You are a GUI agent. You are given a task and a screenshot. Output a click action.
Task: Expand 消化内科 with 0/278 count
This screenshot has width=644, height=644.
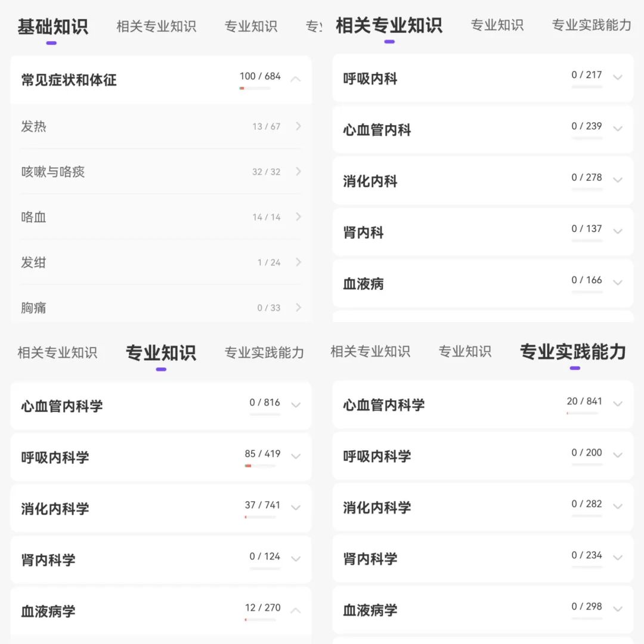pyautogui.click(x=618, y=180)
